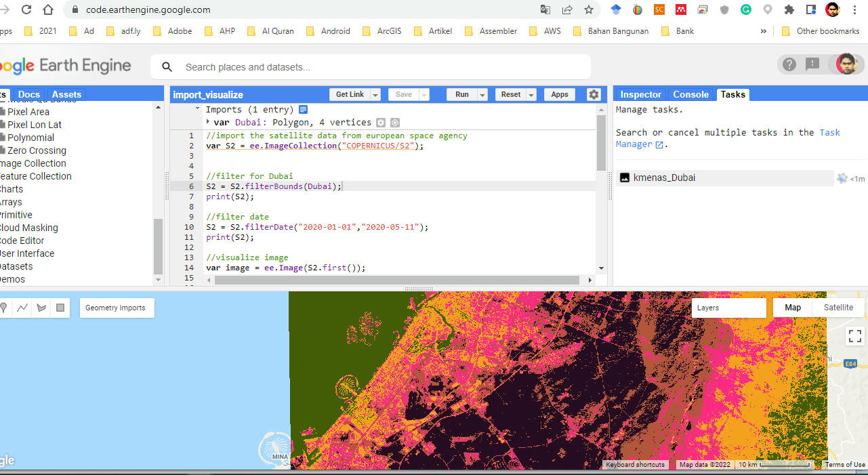The height and width of the screenshot is (475, 868).
Task: Open the Console tab
Action: (x=690, y=95)
